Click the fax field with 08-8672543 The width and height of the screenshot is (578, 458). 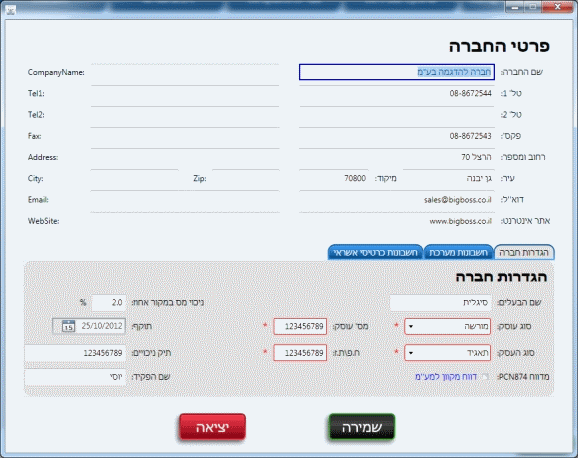[x=397, y=136]
